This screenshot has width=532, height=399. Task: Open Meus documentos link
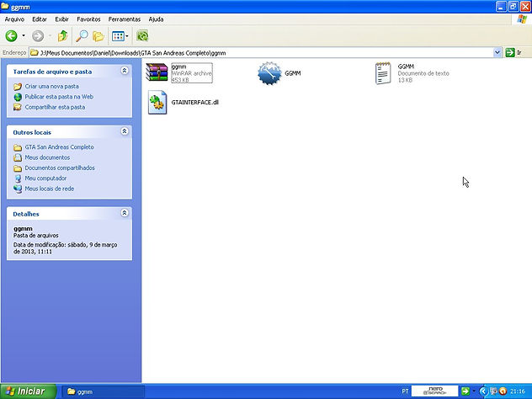click(47, 157)
